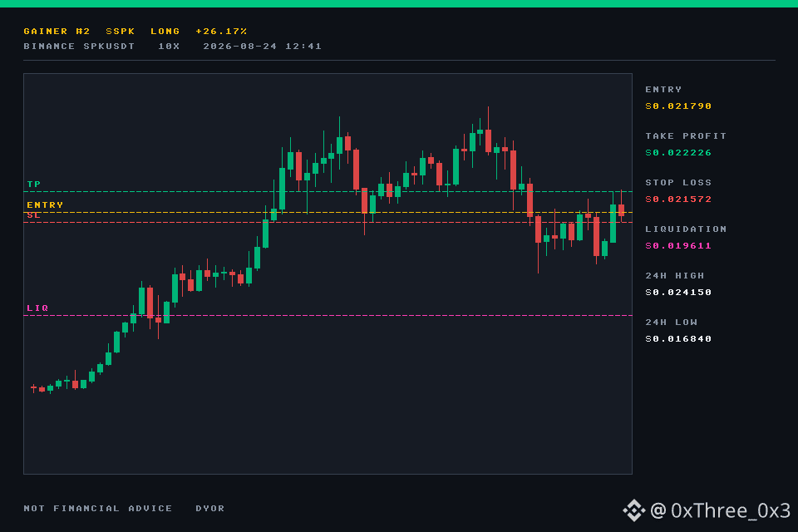Image resolution: width=798 pixels, height=532 pixels.
Task: Click the LIQ label on the chart
Action: (x=37, y=308)
